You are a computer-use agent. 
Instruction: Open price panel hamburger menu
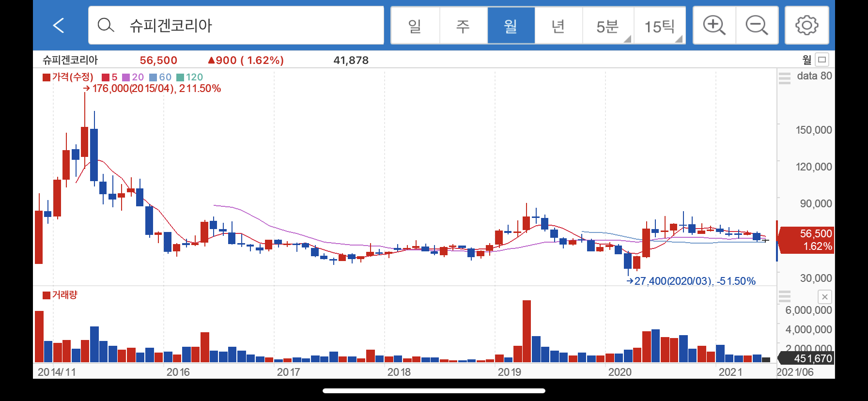coord(785,77)
